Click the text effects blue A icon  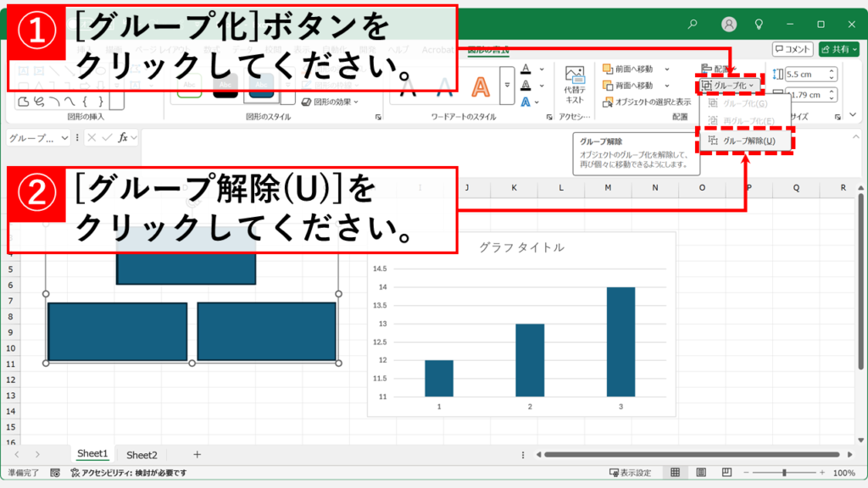tap(526, 102)
